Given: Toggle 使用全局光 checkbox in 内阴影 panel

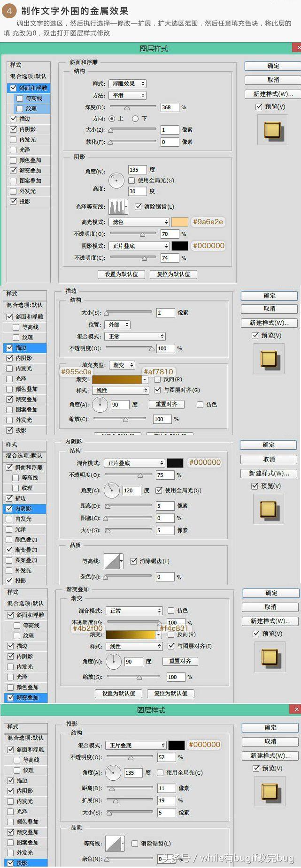Looking at the screenshot, I should click(159, 490).
